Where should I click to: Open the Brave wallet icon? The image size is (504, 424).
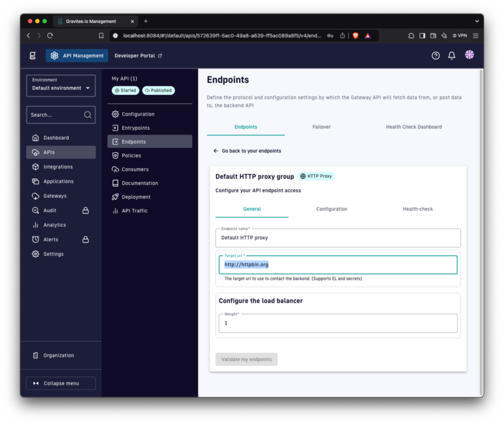[433, 36]
